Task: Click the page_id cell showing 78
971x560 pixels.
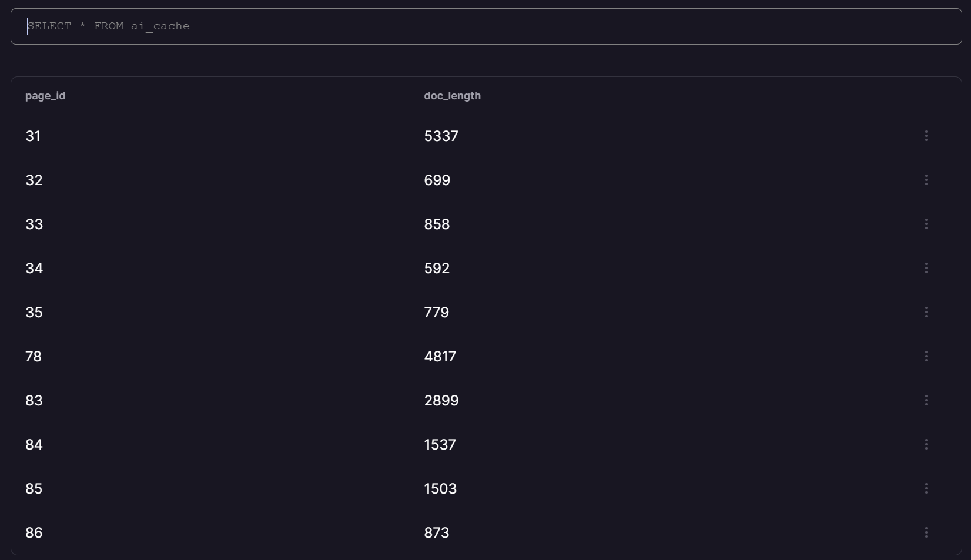Action: (34, 357)
